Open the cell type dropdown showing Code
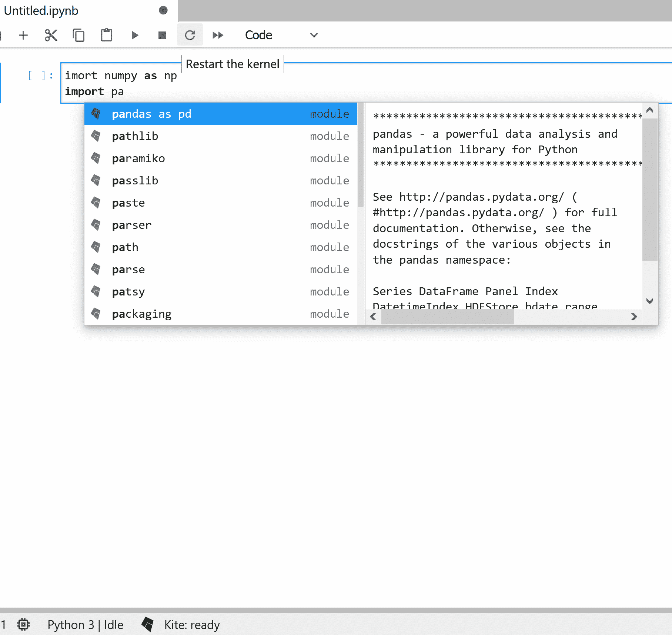Viewport: 672px width, 635px height. 281,35
